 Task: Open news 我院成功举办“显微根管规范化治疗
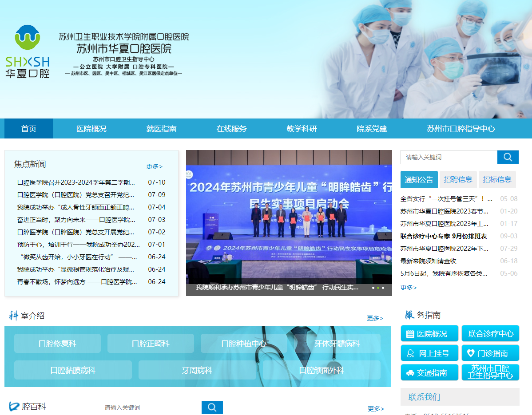(75, 269)
